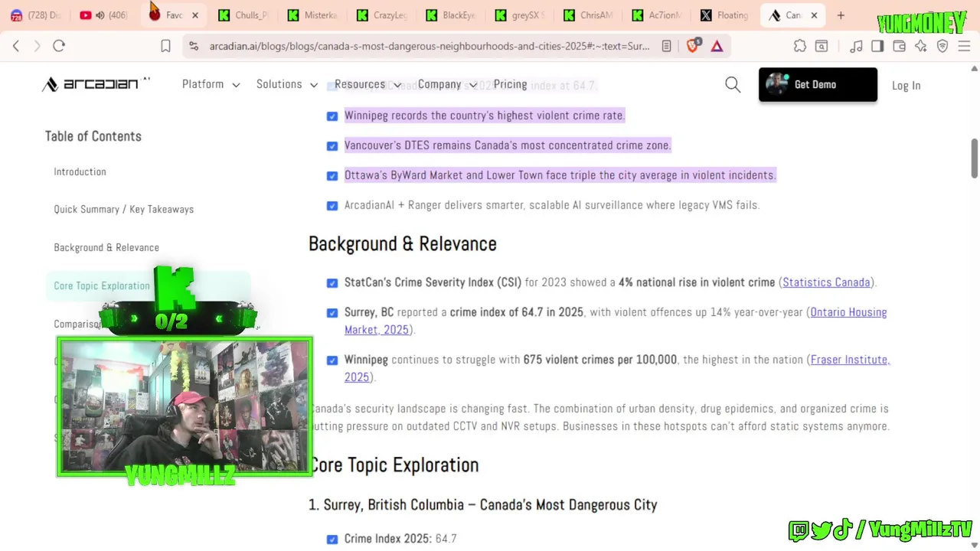Open the Brave Wallet icon
This screenshot has width=980, height=551.
899,46
